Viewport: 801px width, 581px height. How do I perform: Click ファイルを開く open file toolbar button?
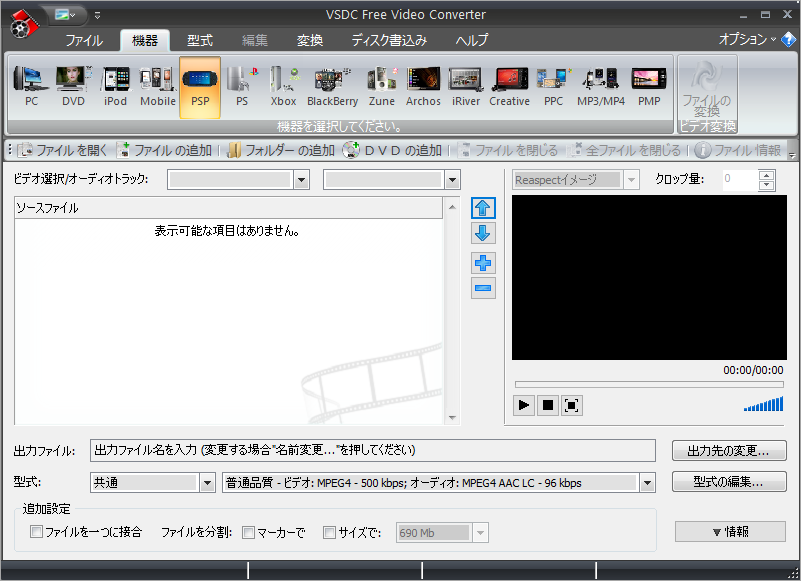tap(62, 150)
